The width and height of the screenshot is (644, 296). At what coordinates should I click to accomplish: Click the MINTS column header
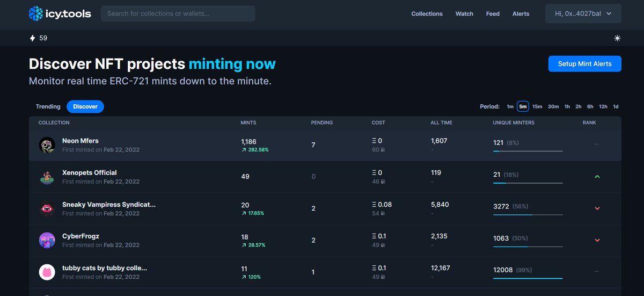pyautogui.click(x=248, y=122)
